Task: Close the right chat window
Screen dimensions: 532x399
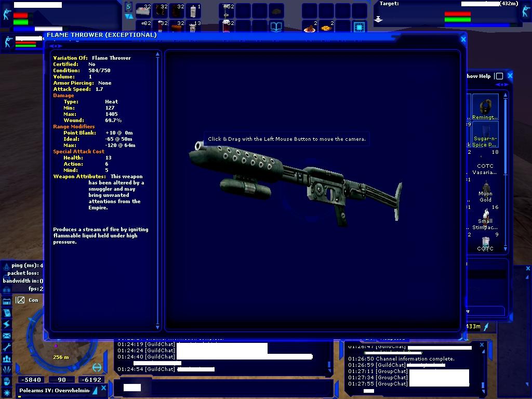Action: click(x=482, y=345)
